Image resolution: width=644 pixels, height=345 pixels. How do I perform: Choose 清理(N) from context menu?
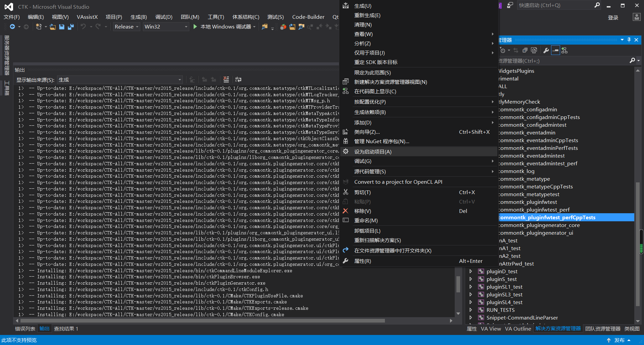click(418, 25)
